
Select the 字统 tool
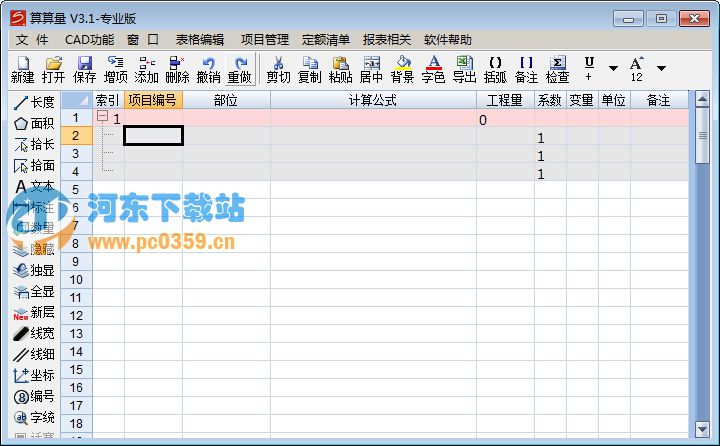click(34, 417)
